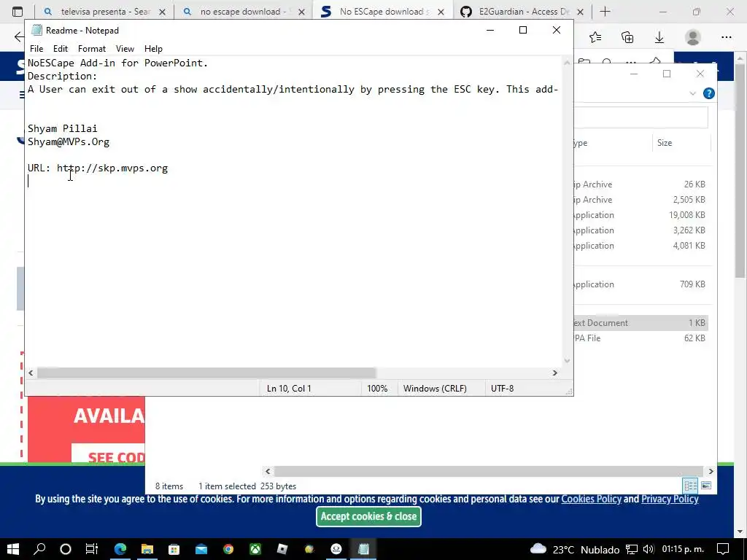The height and width of the screenshot is (560, 747).
Task: Open the Privacy Policy link
Action: click(670, 499)
